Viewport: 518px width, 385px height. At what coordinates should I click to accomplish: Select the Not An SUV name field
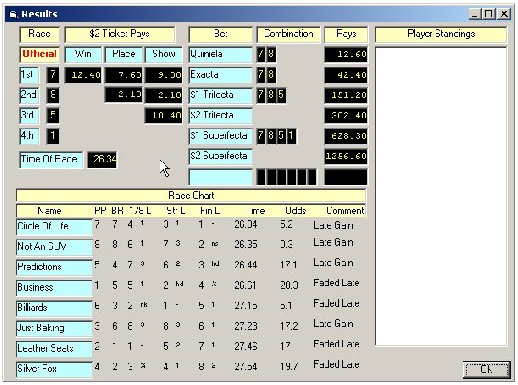(54, 247)
